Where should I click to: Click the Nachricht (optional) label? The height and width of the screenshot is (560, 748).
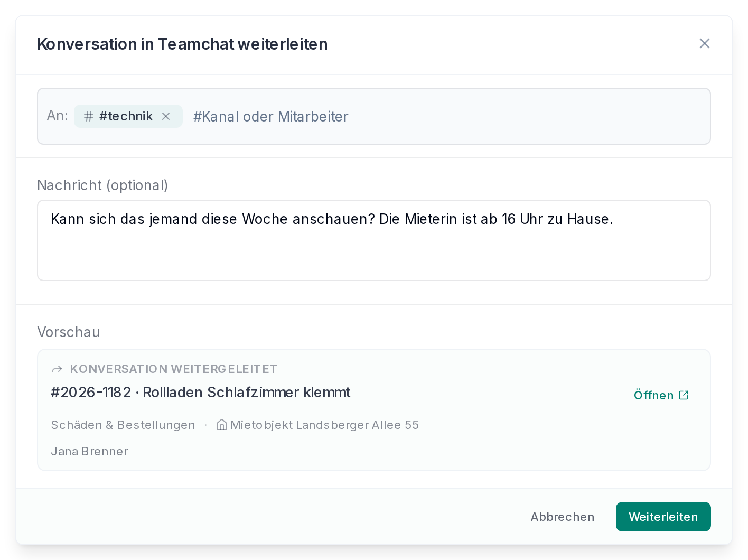[x=102, y=185]
